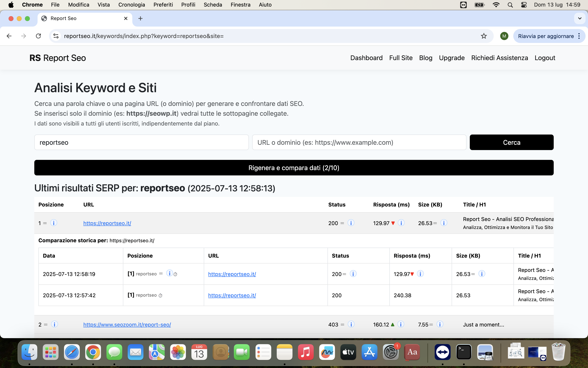Click status info icon in 12:58:19 history row
The image size is (588, 368).
click(x=353, y=274)
